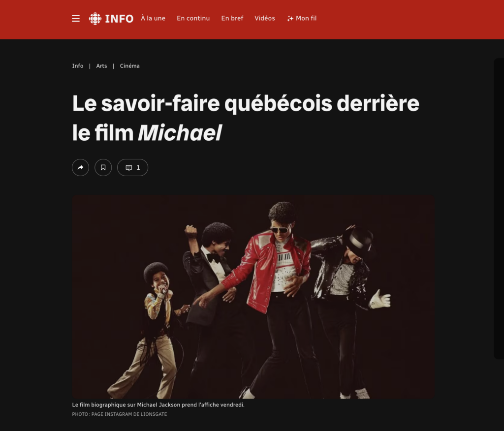Click the sparkle icon beside Mon fil

point(290,19)
